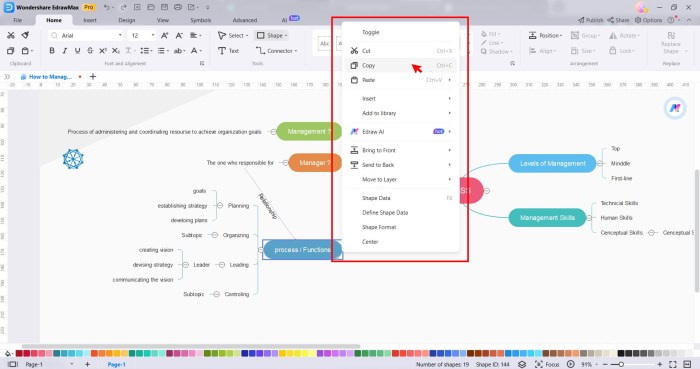
Task: Switch to the Symbols ribbon tab
Action: point(200,20)
